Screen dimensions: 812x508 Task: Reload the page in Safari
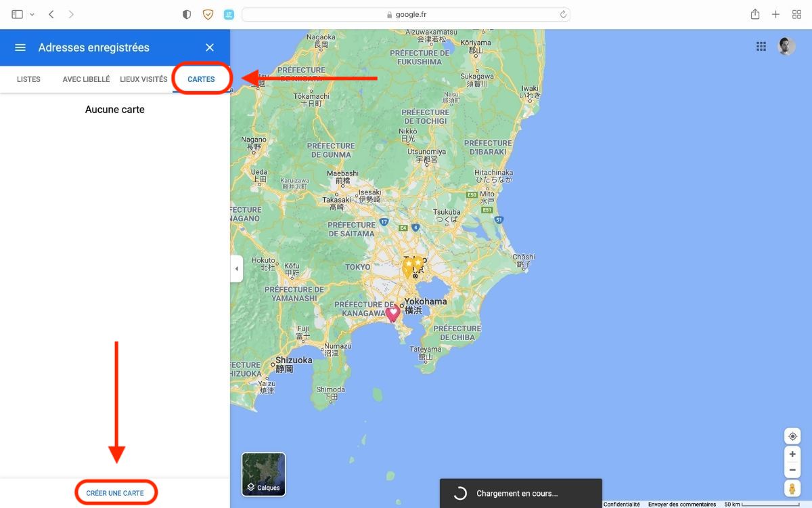[x=562, y=14]
